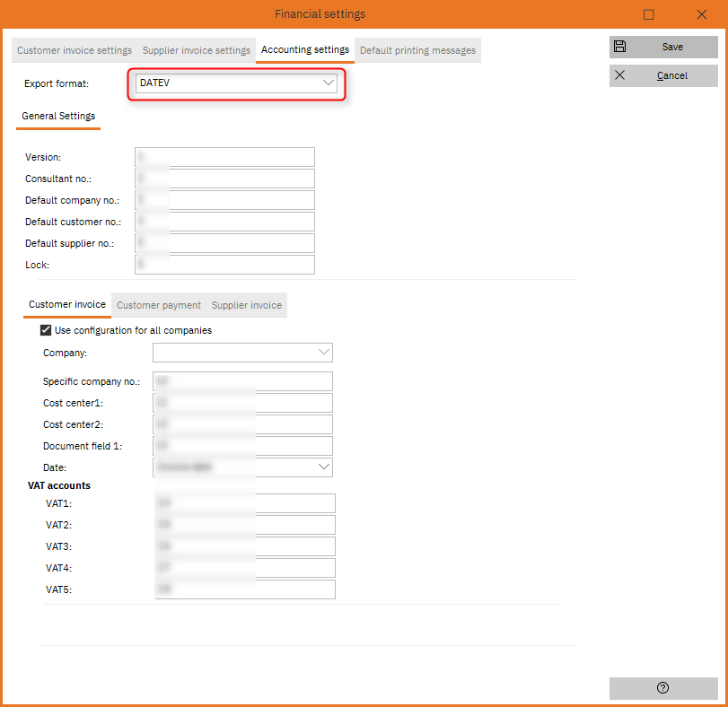The image size is (728, 707).
Task: Switch to Supplier invoice settings tab
Action: 196,50
